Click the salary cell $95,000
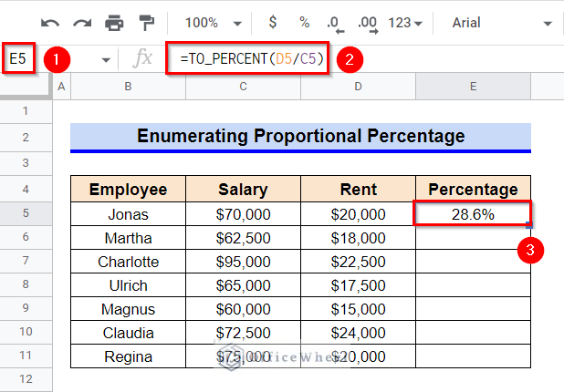564x392 pixels. [243, 262]
